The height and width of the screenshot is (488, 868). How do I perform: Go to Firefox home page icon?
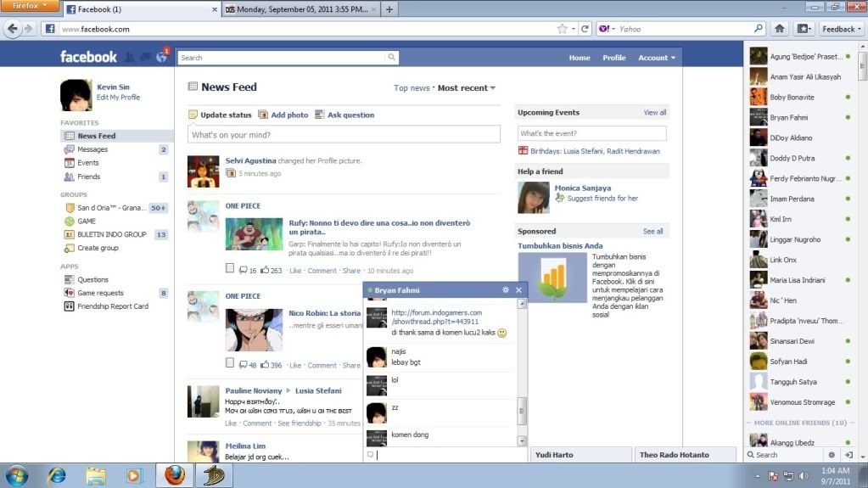pos(780,29)
